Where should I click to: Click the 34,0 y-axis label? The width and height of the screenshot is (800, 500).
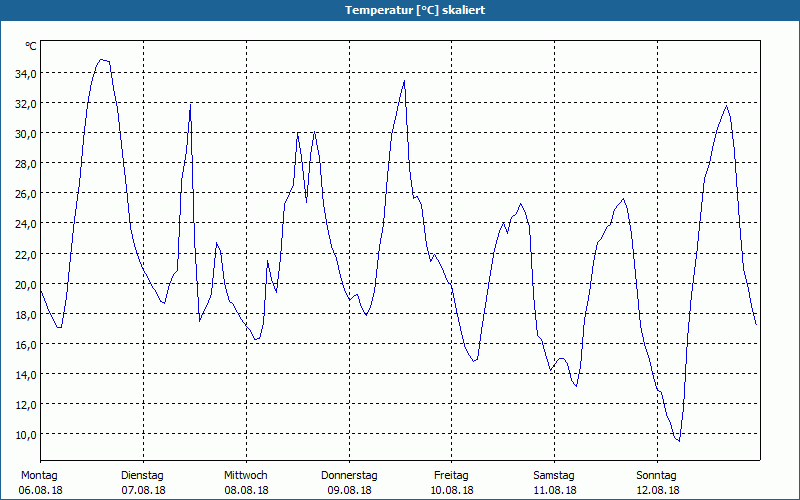(x=26, y=73)
